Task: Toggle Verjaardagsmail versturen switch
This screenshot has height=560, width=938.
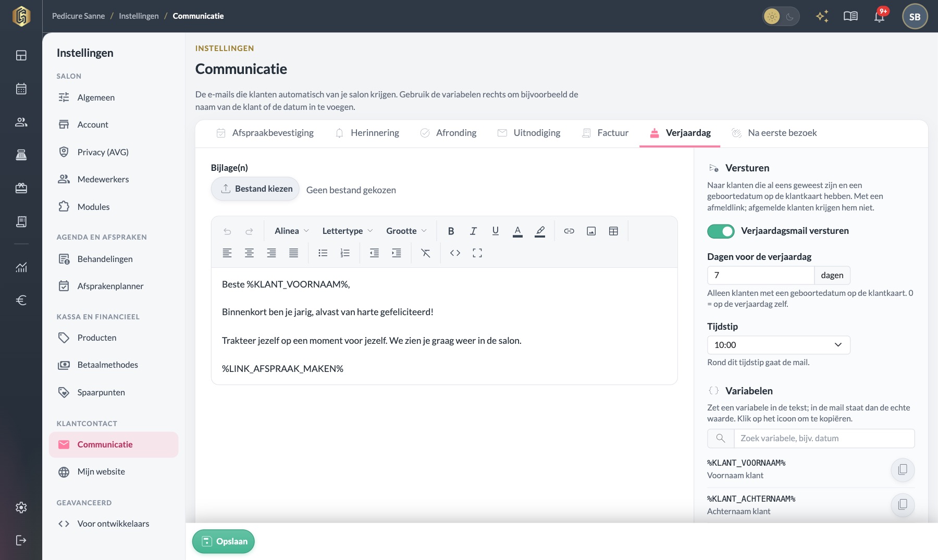Action: coord(721,231)
